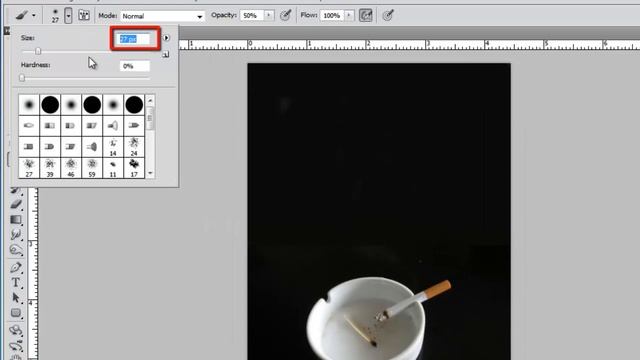Click the Size input field in brush picker

135,39
